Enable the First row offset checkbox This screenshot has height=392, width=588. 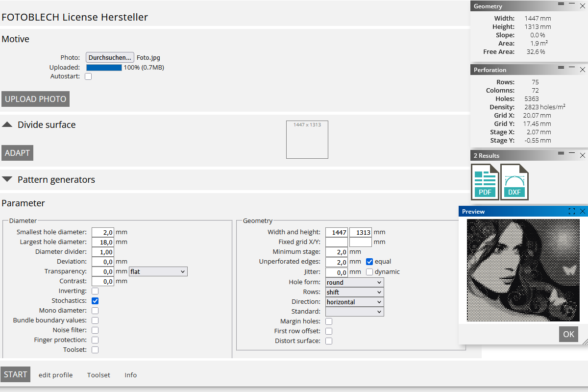329,331
